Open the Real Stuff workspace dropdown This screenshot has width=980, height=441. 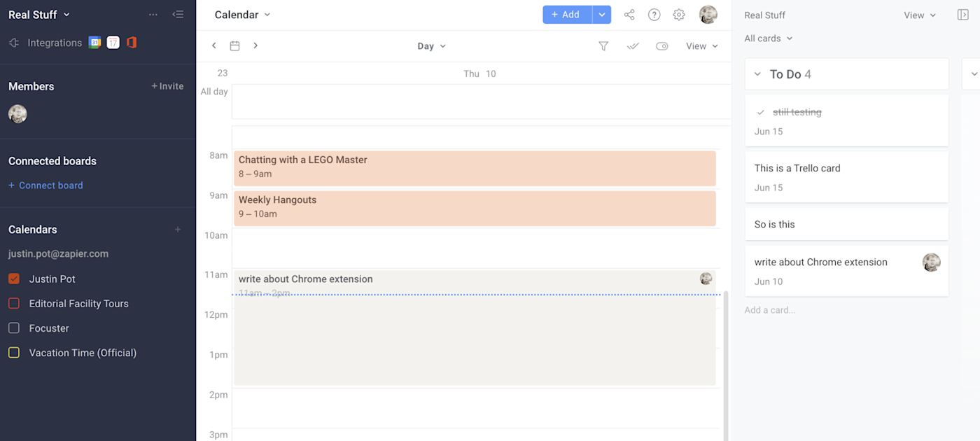pos(39,15)
